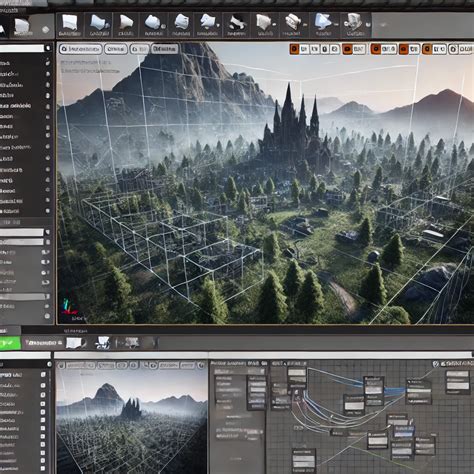Click the second pill button at main viewport's top left
The height and width of the screenshot is (474, 474).
116,49
